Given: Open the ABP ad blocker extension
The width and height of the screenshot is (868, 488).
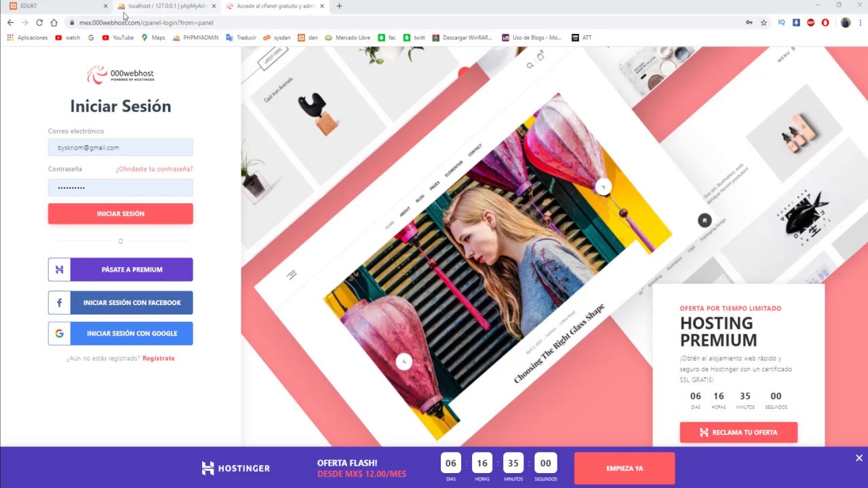Looking at the screenshot, I should [x=811, y=22].
